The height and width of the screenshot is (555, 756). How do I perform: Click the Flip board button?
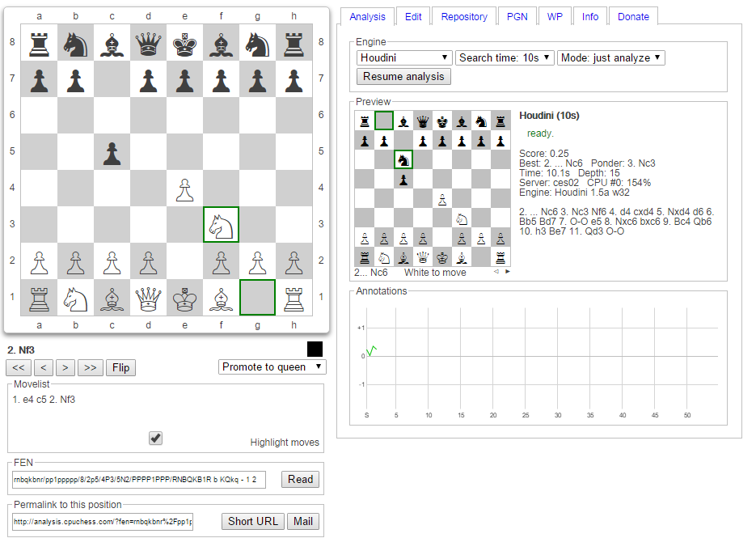120,368
